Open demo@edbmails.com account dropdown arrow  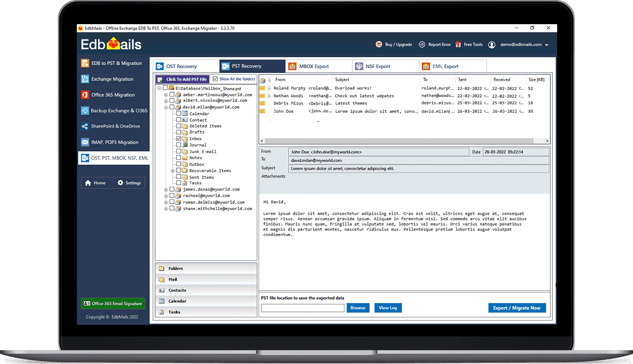[547, 45]
